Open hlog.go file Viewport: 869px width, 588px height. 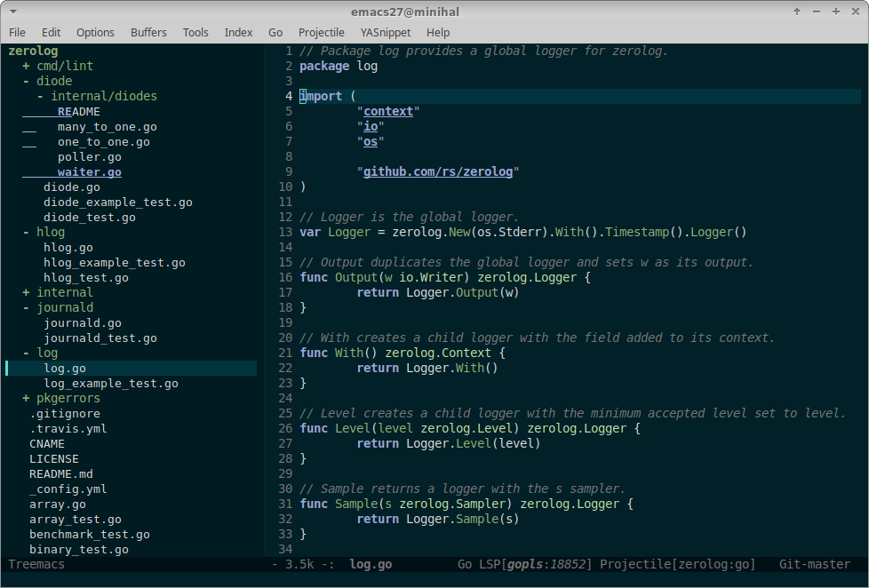coord(68,247)
